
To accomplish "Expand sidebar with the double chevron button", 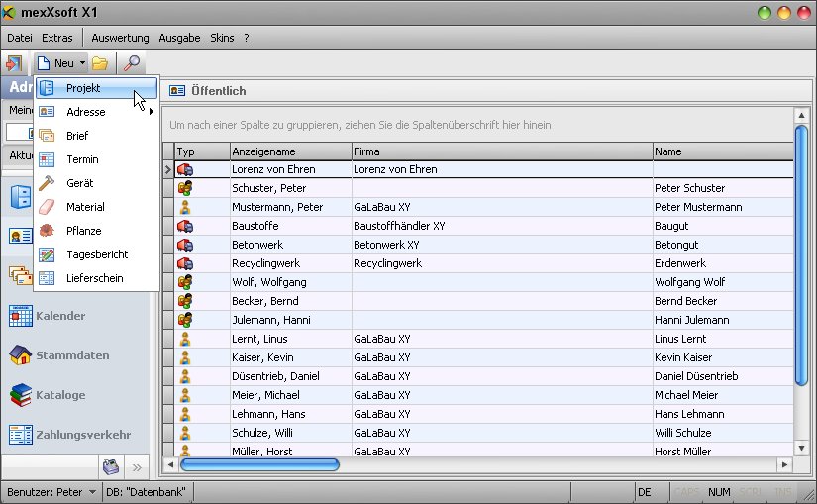I will pos(137,467).
